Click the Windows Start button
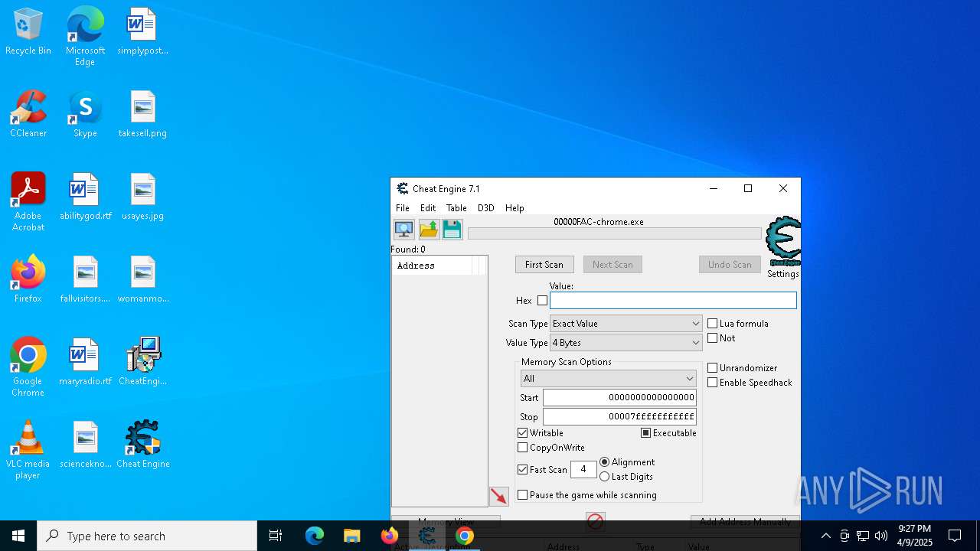 click(18, 536)
